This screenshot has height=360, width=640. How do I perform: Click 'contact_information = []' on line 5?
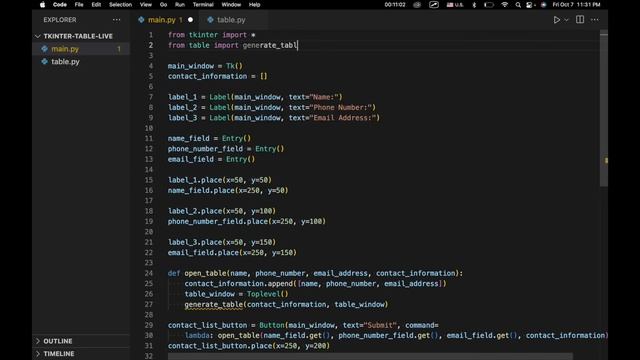tap(218, 76)
